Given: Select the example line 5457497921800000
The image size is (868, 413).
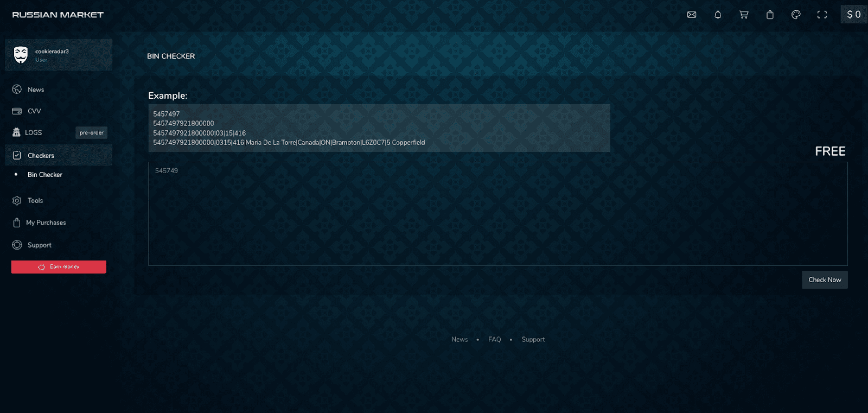Looking at the screenshot, I should pos(183,124).
